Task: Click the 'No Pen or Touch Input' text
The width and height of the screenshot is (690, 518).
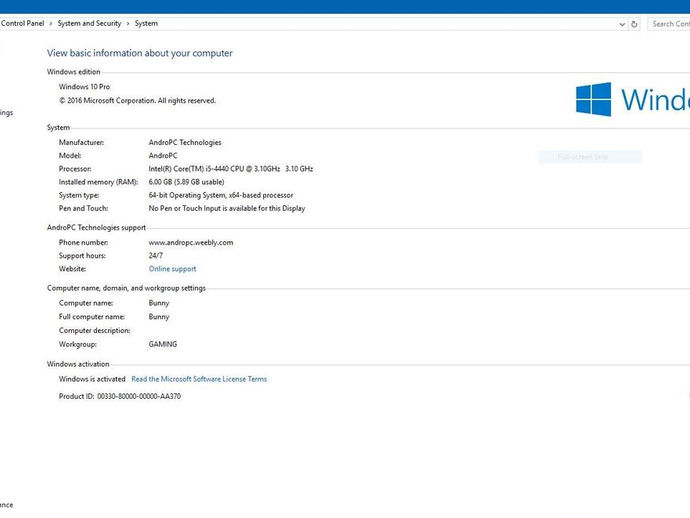Action: [227, 208]
